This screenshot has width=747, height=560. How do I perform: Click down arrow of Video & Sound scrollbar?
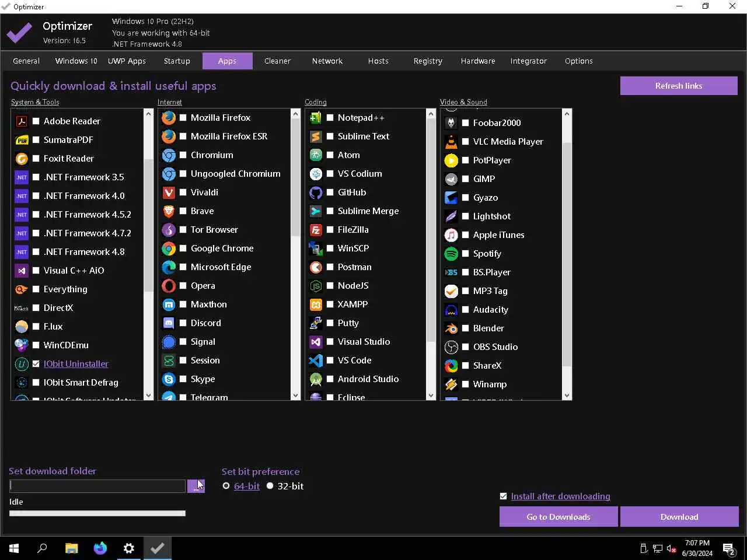pyautogui.click(x=566, y=395)
